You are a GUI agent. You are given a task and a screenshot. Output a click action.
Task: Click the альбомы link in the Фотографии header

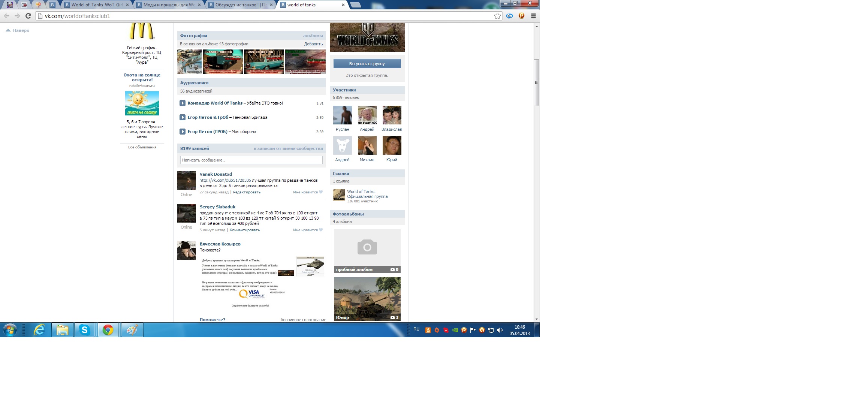(x=313, y=36)
